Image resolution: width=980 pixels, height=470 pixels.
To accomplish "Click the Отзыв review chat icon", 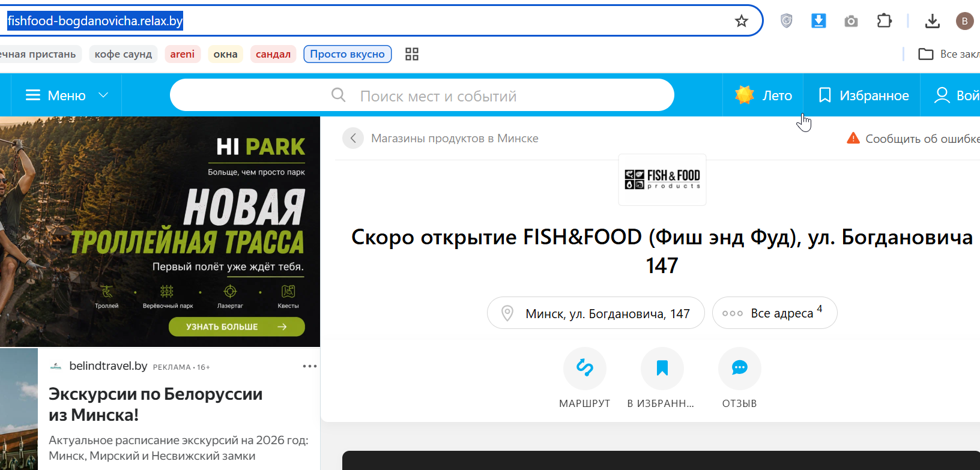I will [x=740, y=368].
